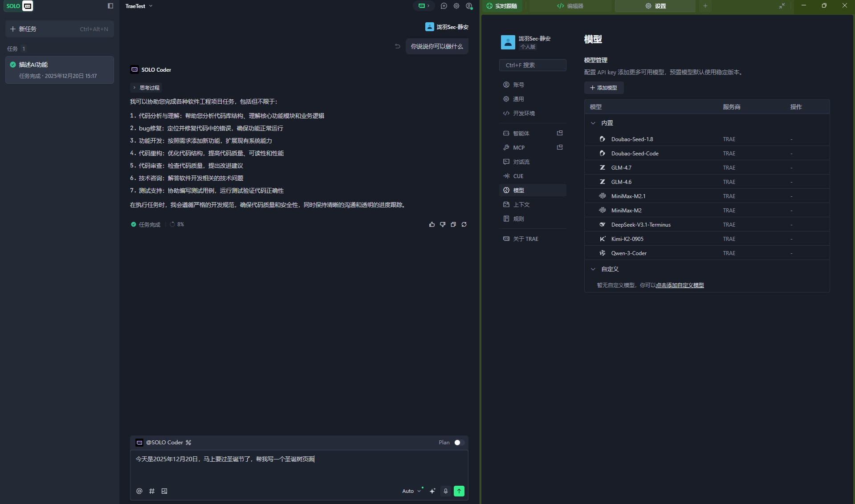Screen dimensions: 855x504
Task: Select the Kimi-K2-0905 model row
Action: 707,239
